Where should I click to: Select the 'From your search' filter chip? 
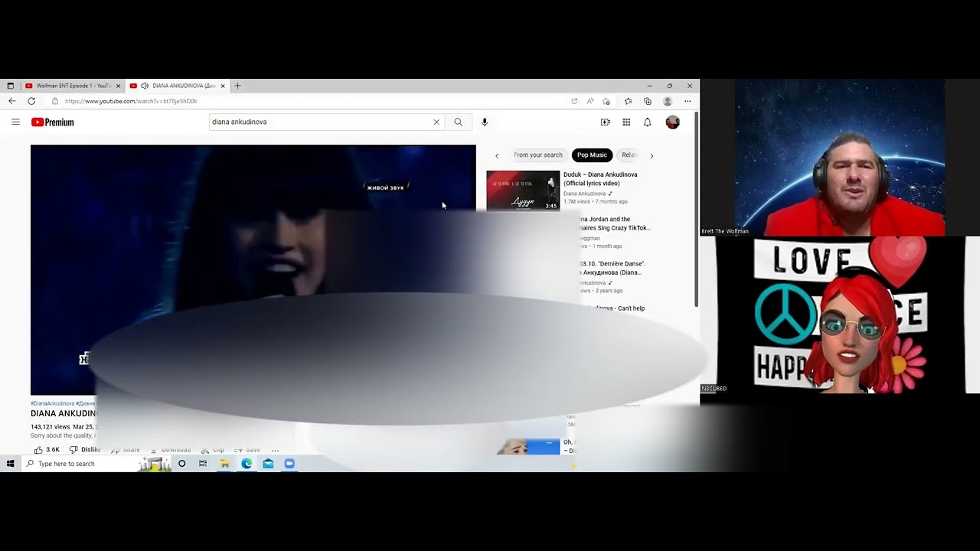(x=537, y=155)
